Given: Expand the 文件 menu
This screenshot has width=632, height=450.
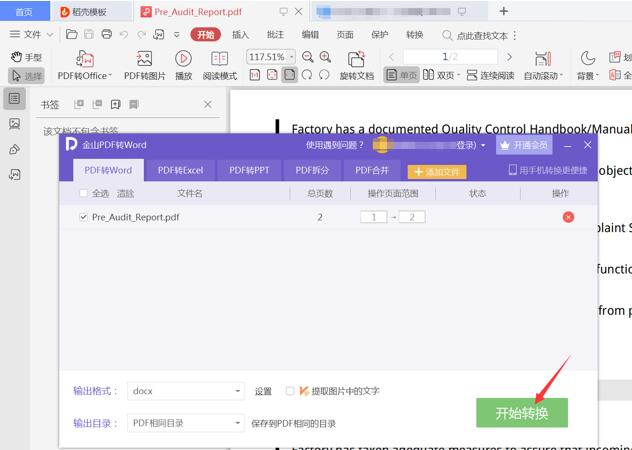Looking at the screenshot, I should [31, 35].
